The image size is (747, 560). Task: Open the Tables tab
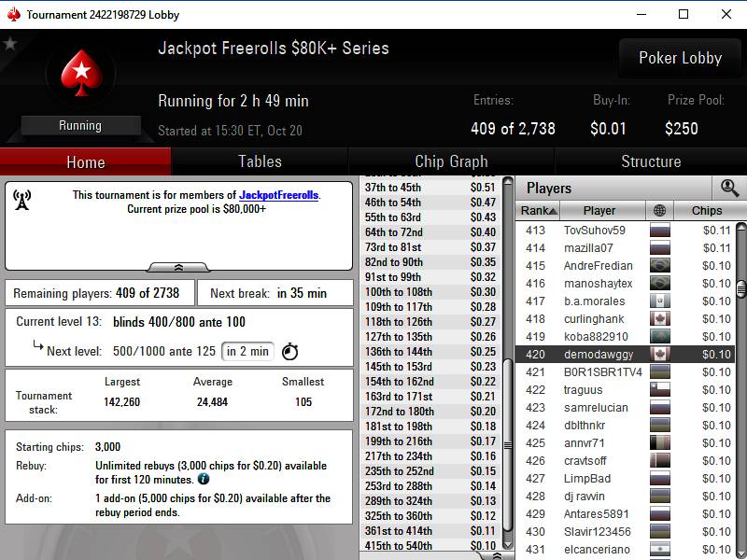[260, 161]
